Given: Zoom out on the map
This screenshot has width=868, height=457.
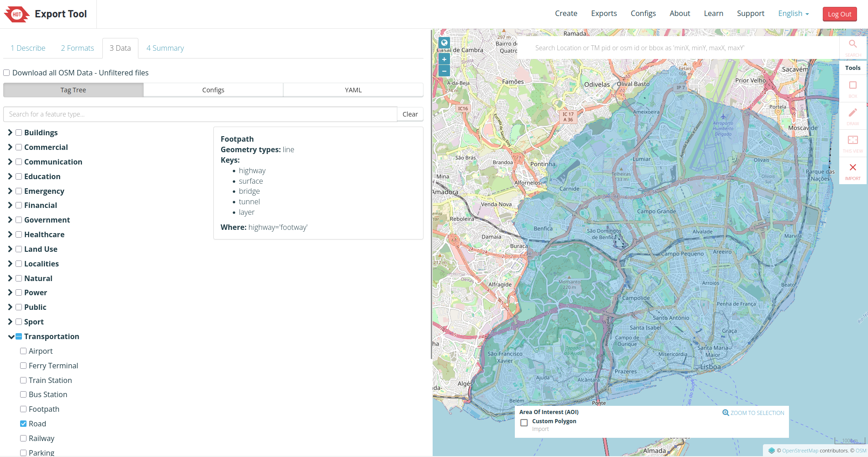Looking at the screenshot, I should click(x=444, y=71).
